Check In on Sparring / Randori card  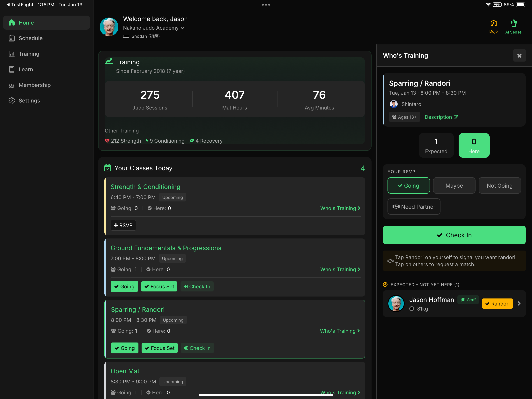[197, 348]
